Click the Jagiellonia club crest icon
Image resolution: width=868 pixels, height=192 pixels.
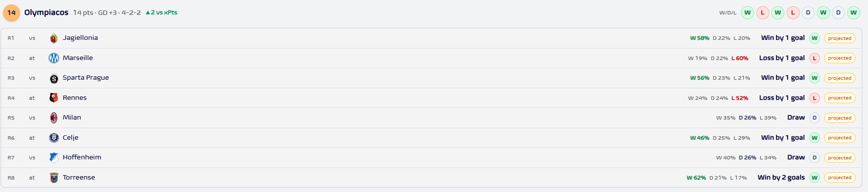pos(54,38)
